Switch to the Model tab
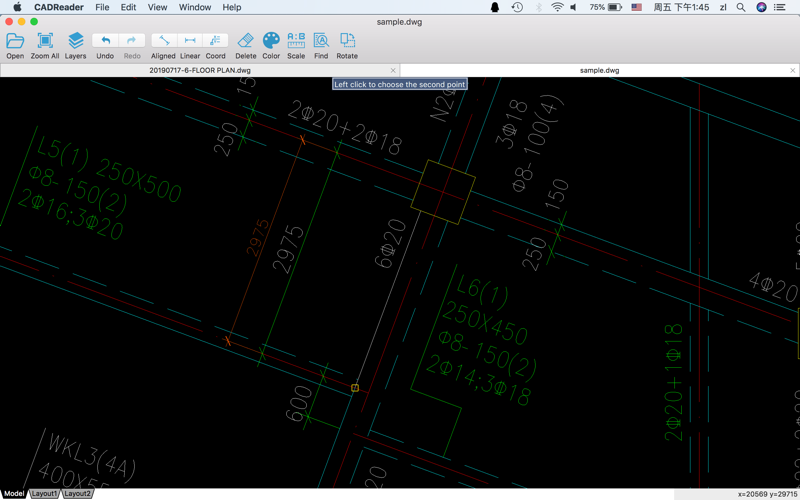Screen dimensions: 800x500 click(x=14, y=493)
